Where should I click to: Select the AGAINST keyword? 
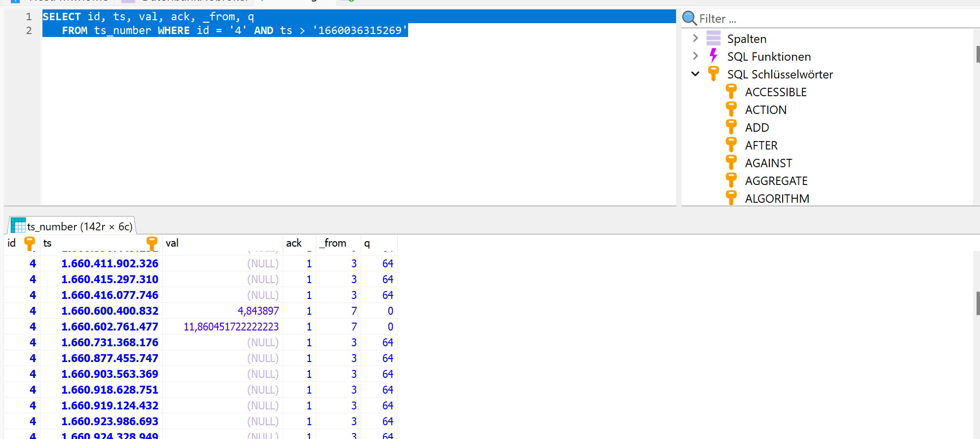(x=768, y=163)
